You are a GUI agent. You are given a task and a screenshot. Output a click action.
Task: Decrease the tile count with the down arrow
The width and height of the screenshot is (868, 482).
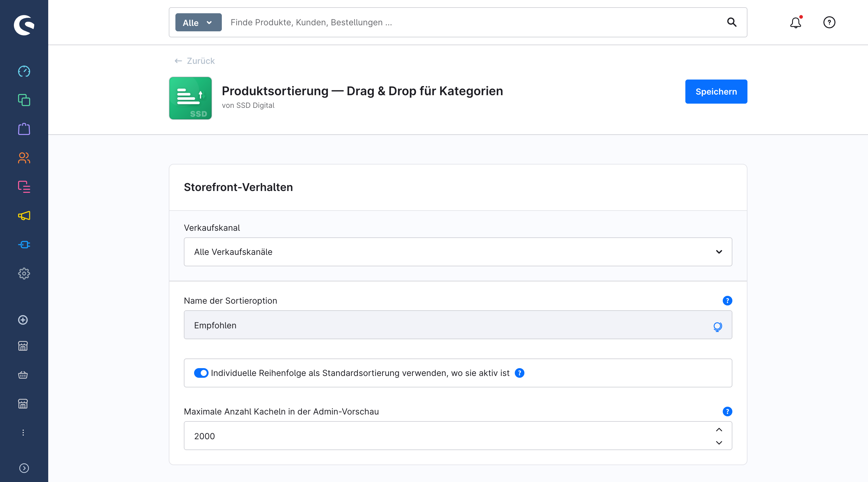click(719, 443)
